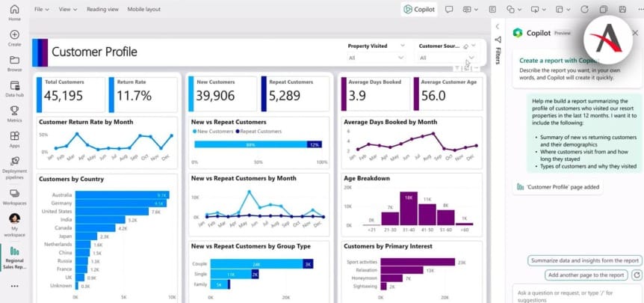Select the Germany bar in country chart
Image resolution: width=644 pixels, height=303 pixels.
pyautogui.click(x=121, y=203)
